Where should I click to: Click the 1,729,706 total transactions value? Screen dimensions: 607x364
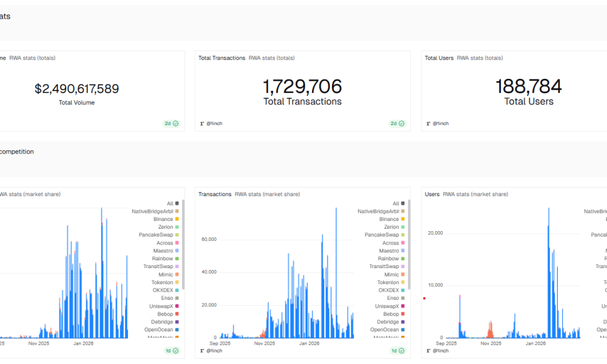point(302,86)
